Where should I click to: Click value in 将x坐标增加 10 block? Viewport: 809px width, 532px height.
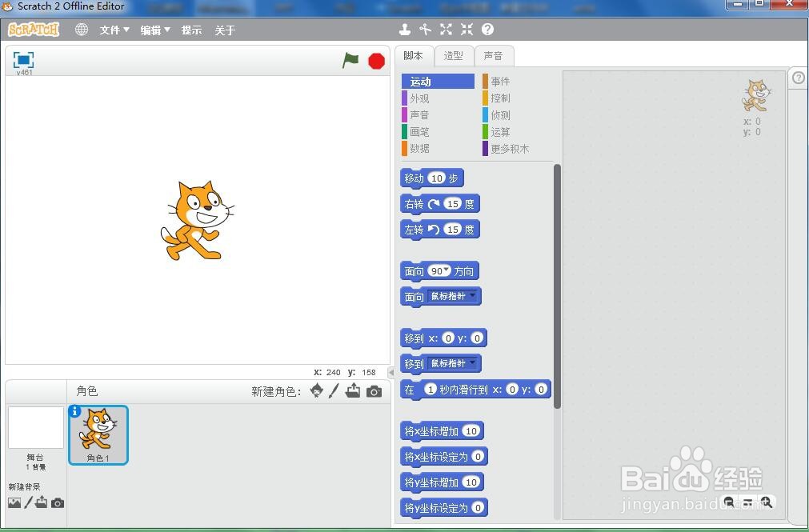click(x=471, y=431)
